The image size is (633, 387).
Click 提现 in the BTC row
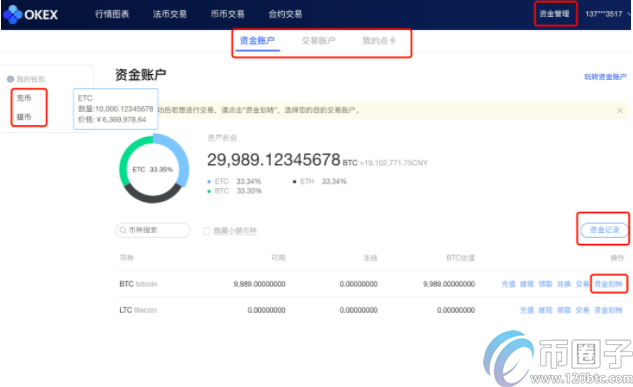coord(527,284)
